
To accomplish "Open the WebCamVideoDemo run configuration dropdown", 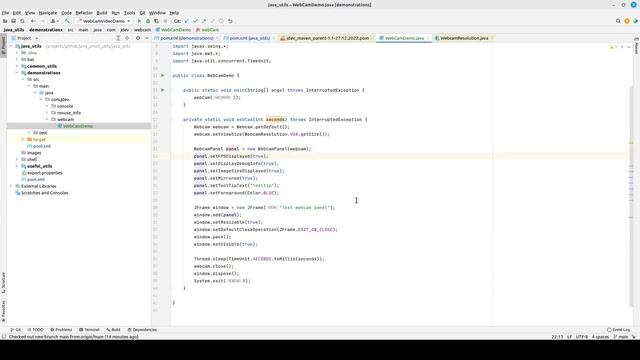I will click(x=104, y=21).
